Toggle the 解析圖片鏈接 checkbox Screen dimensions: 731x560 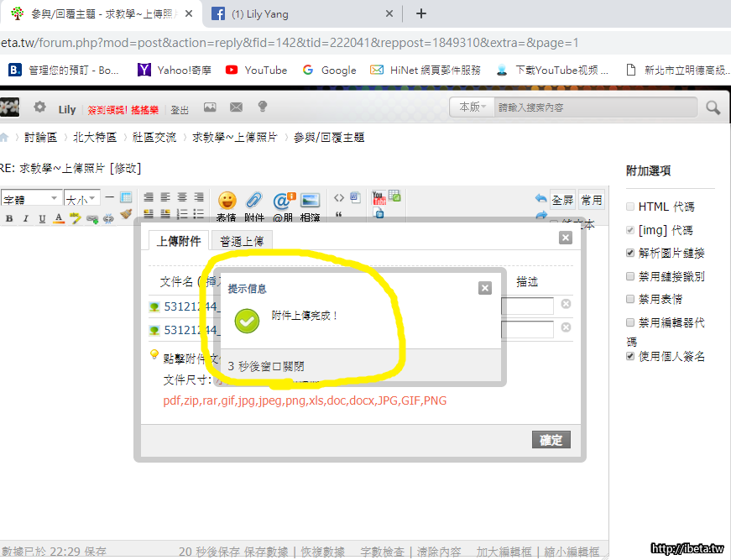[x=630, y=253]
